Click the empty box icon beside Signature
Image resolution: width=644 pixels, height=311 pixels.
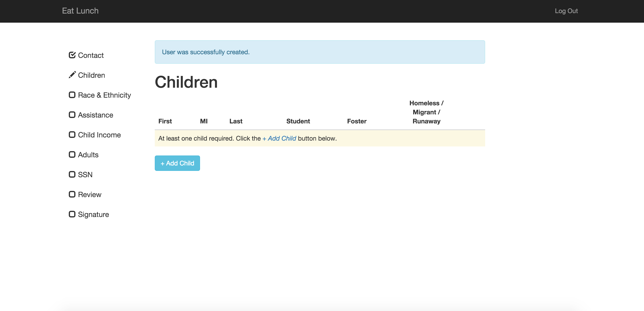pyautogui.click(x=72, y=214)
